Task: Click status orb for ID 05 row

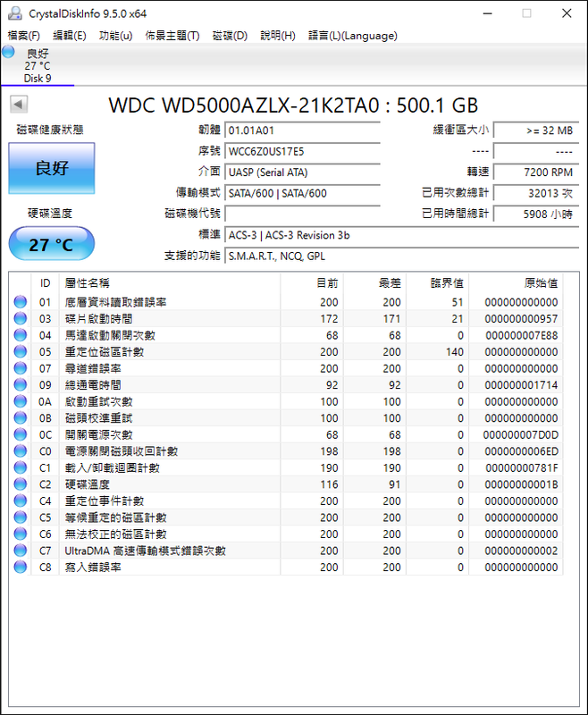Action: click(20, 351)
